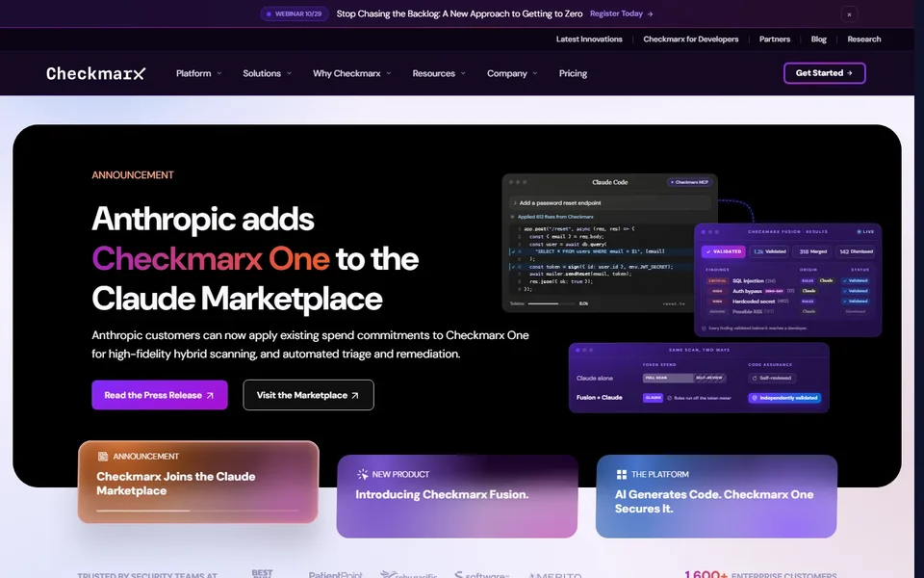Click the announcement card document icon
The height and width of the screenshot is (578, 924).
103,456
